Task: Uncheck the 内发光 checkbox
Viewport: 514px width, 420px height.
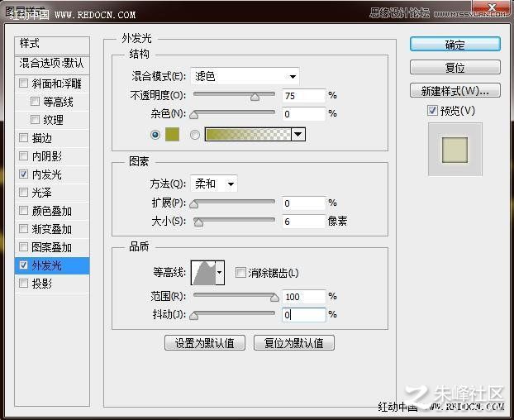Action: [x=24, y=174]
